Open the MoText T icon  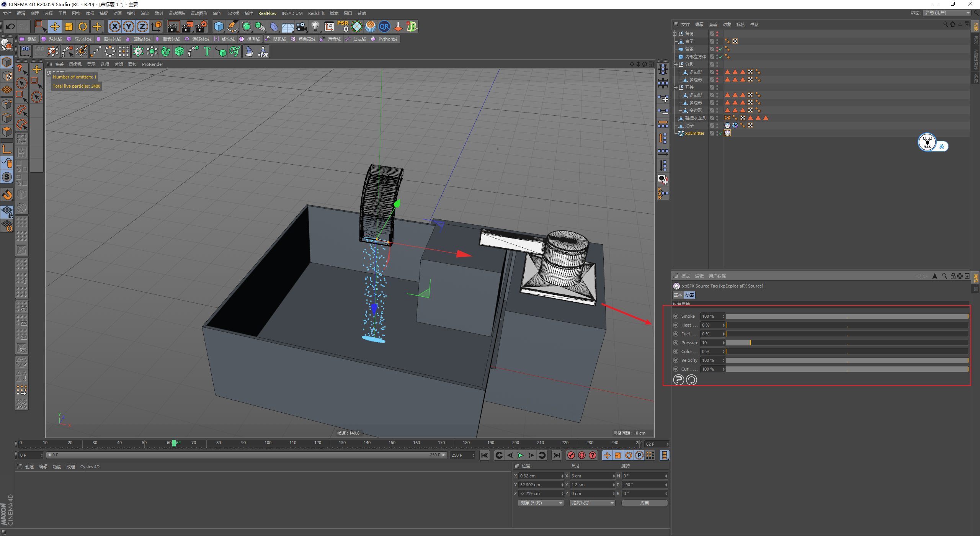coord(207,51)
